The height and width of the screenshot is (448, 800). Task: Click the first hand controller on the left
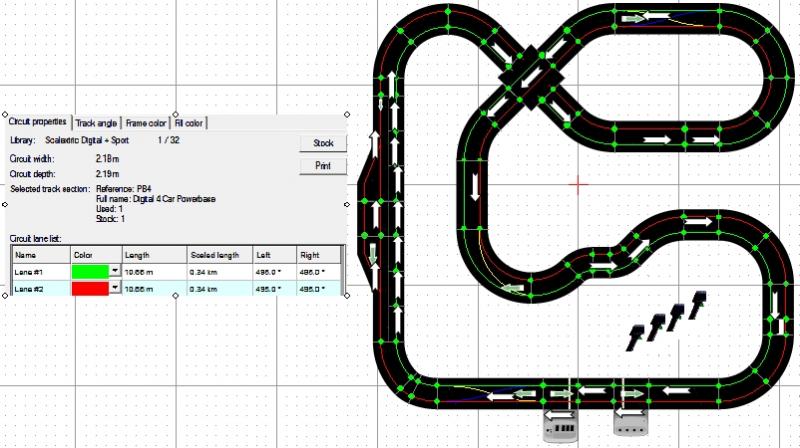634,336
